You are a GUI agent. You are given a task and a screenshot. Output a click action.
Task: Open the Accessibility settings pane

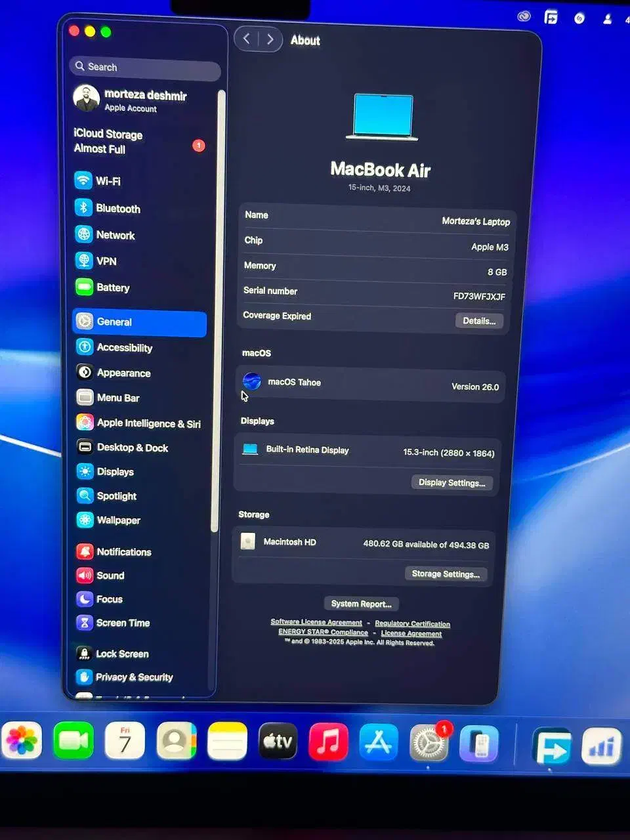[x=85, y=347]
